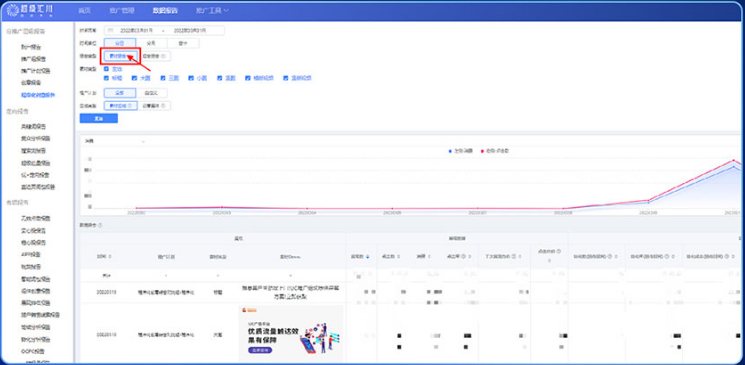Expand the 推广工具 menu chevron

(226, 10)
